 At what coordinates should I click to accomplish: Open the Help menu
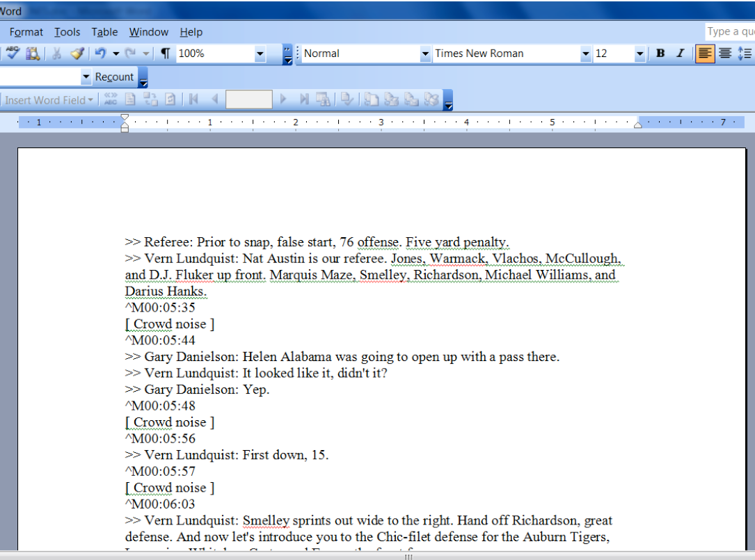point(191,32)
